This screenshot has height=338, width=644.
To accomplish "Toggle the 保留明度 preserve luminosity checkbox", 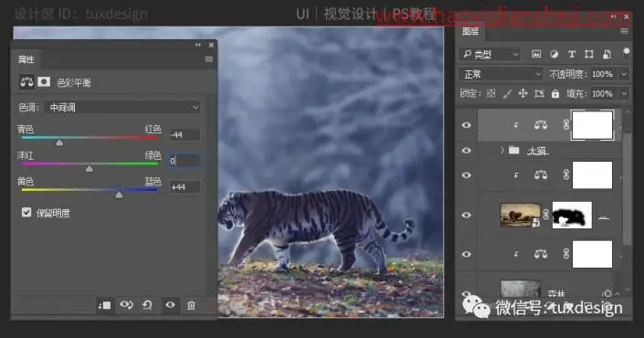I will (x=26, y=212).
